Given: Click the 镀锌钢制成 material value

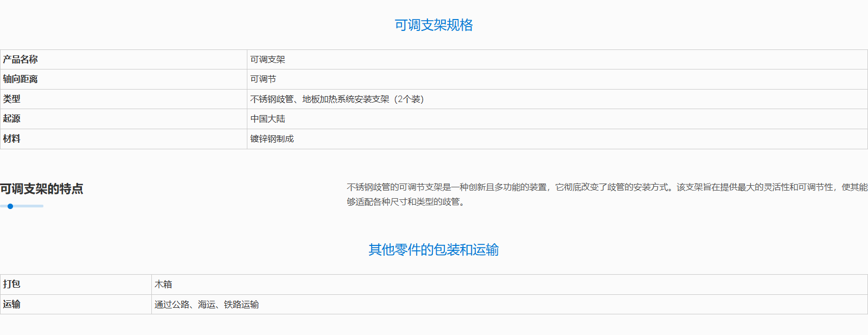Looking at the screenshot, I should point(272,139).
